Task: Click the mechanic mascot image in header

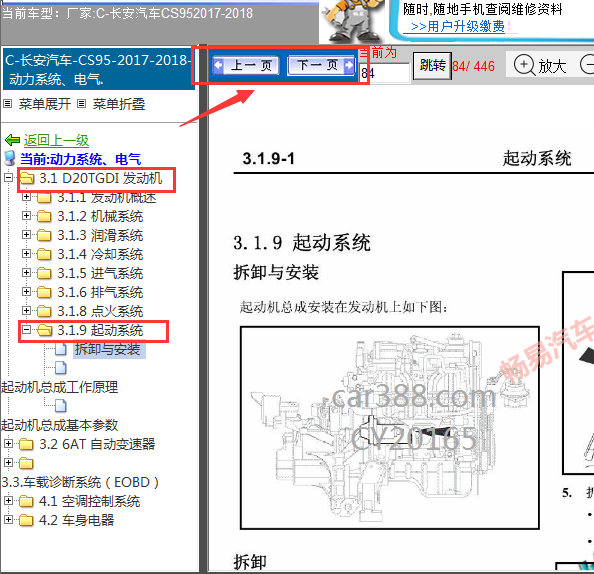Action: click(x=352, y=21)
